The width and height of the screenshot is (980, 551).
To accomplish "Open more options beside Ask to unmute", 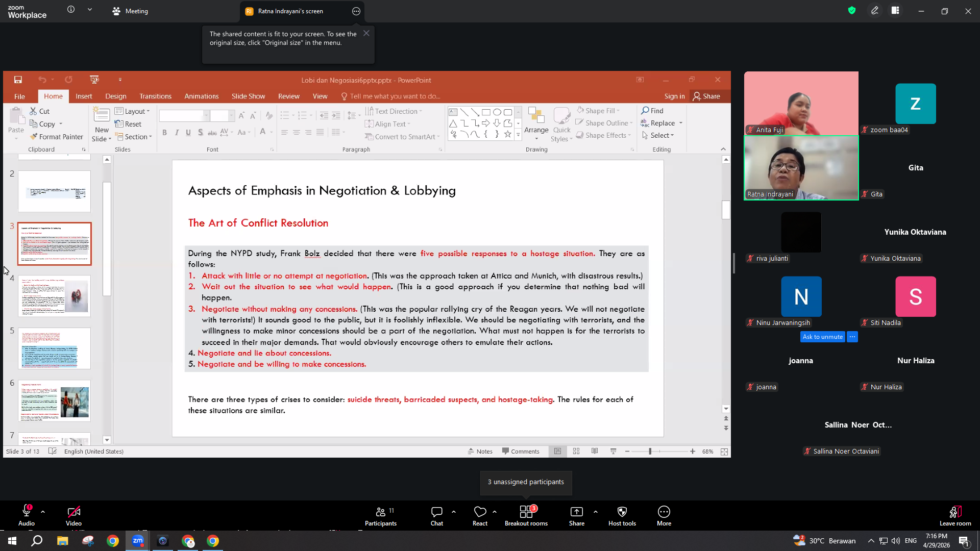I will tap(852, 337).
